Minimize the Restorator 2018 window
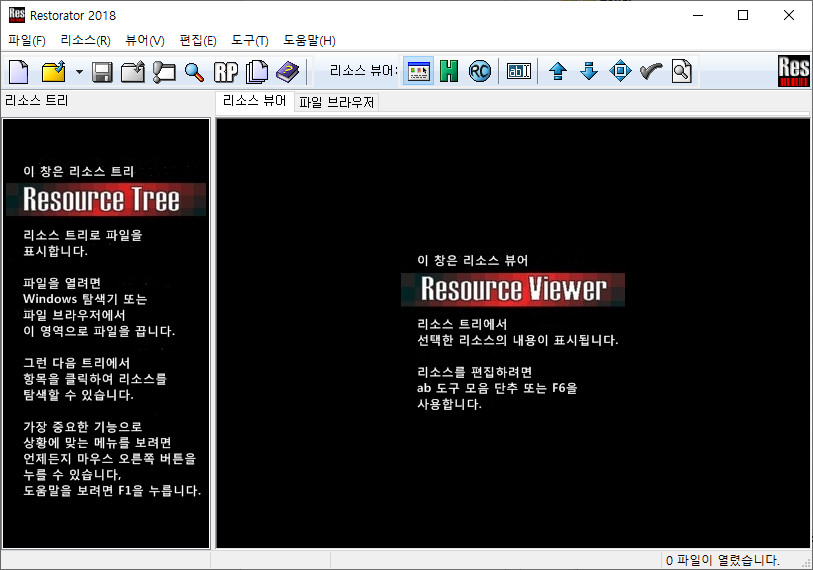 click(x=698, y=15)
